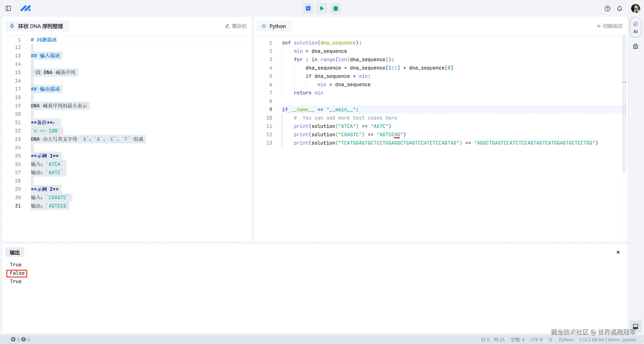Select the Python language tab
Viewport: 644px width, 344px height.
(274, 26)
